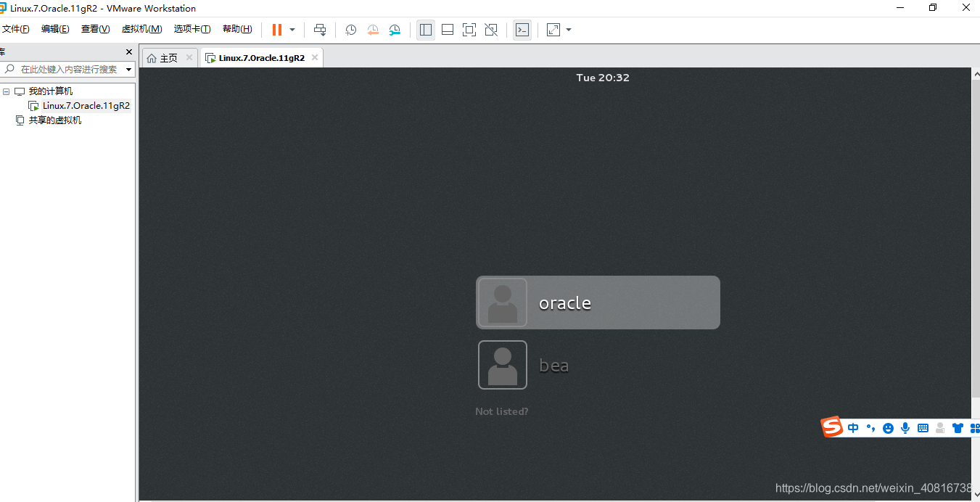Toggle Sogou punctuation mode
The height and width of the screenshot is (502, 980).
click(x=871, y=428)
